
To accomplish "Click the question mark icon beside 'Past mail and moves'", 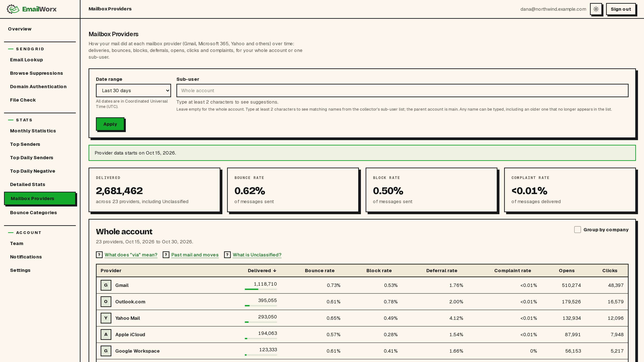I will [x=166, y=255].
